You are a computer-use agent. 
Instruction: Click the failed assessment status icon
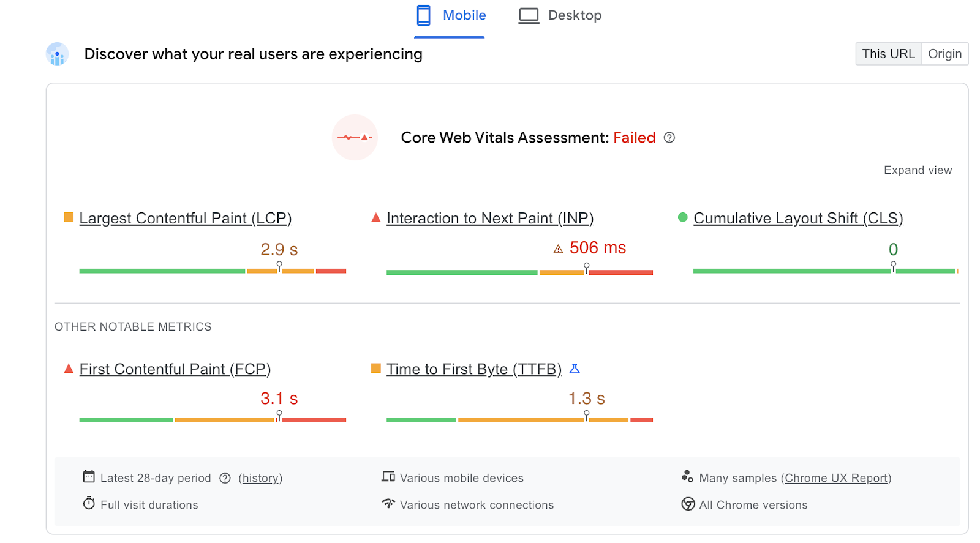(x=355, y=138)
